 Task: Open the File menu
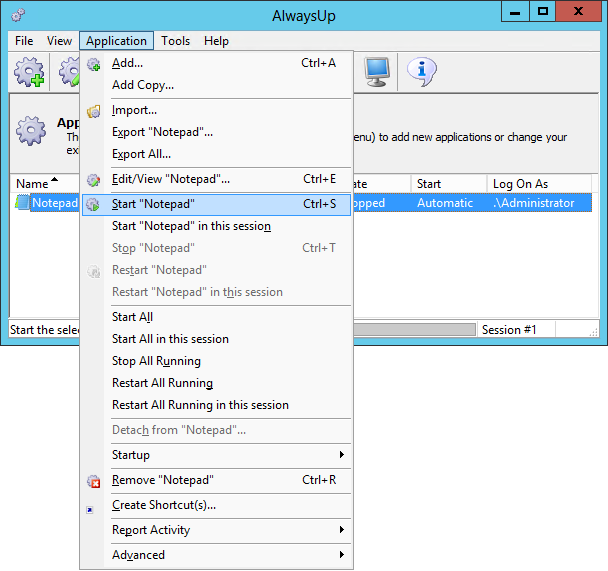24,41
